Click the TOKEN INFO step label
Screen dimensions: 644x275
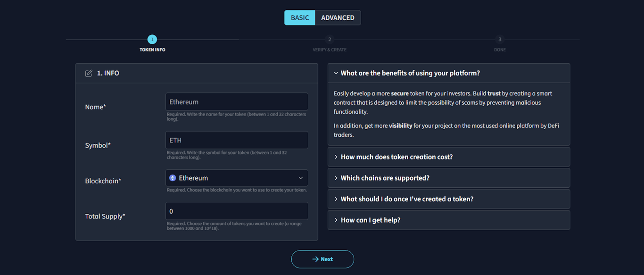tap(152, 50)
